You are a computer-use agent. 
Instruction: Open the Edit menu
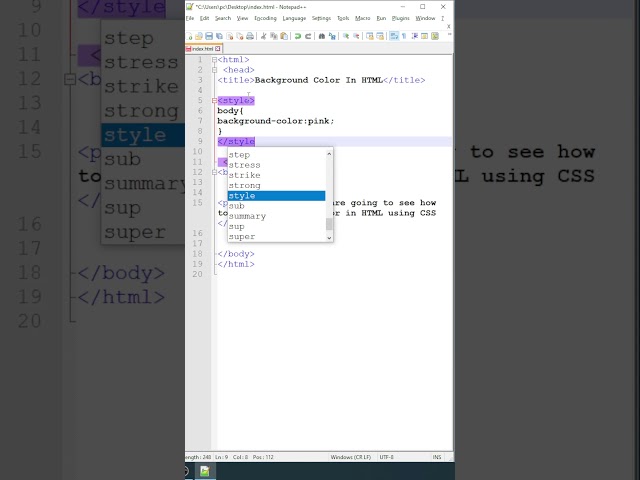pyautogui.click(x=204, y=18)
